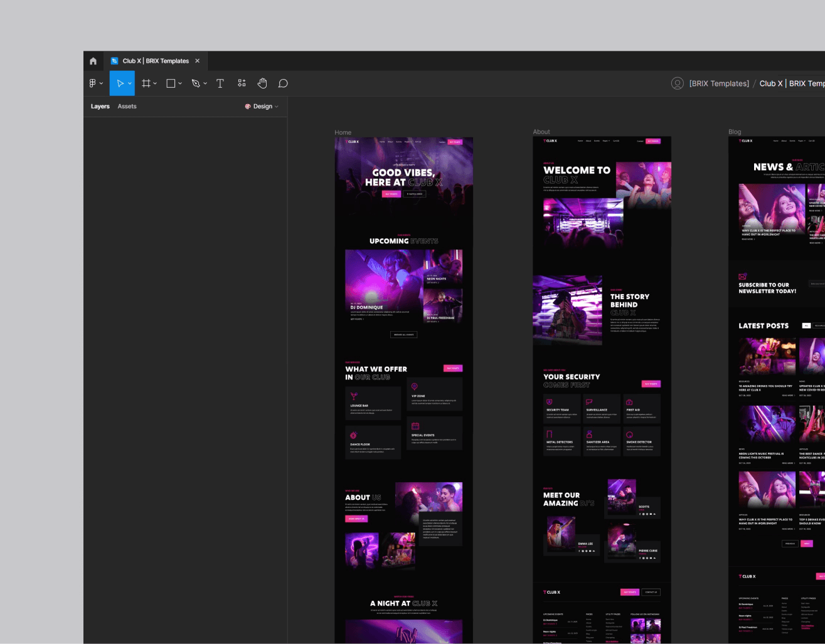Click the user avatar icon before [BRIX Templates]
Viewport: 825px width, 644px height.
click(x=678, y=83)
